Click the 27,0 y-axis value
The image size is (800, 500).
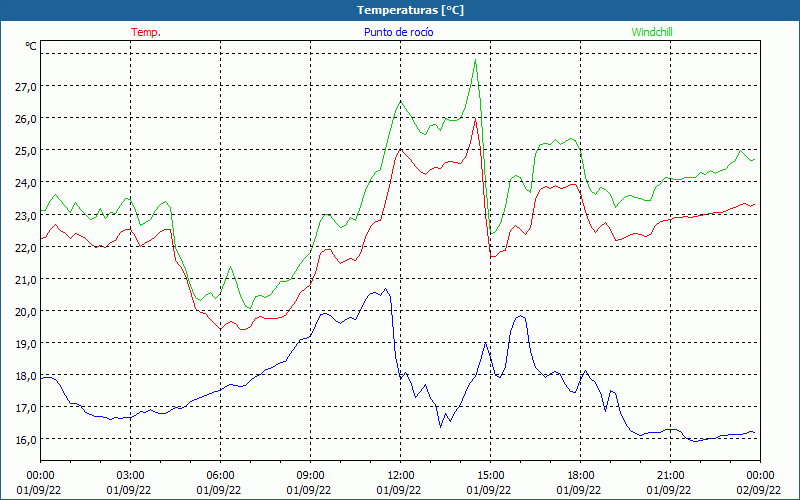[x=26, y=87]
